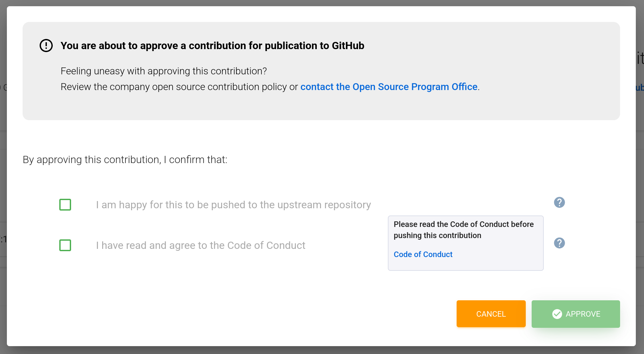Open the 'contact the Open Source Program Office' link

pos(389,87)
